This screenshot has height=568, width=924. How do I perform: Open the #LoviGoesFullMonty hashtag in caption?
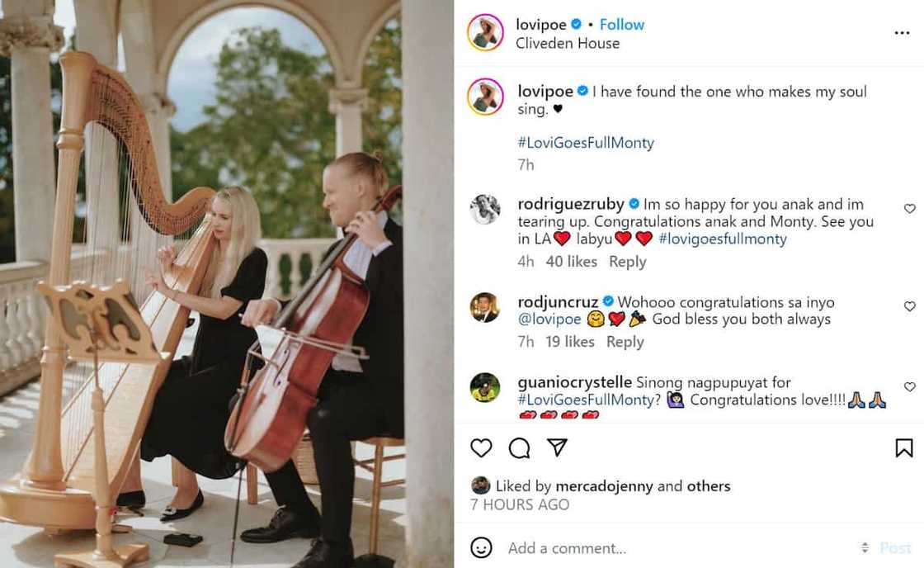586,143
